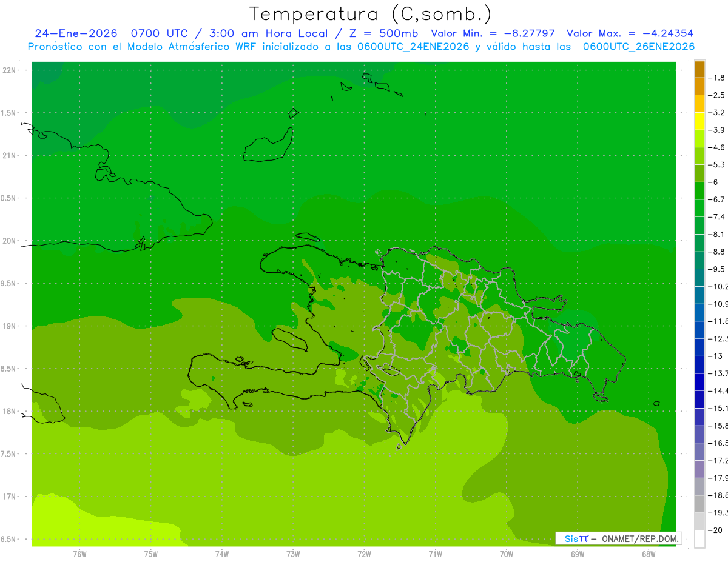Select the date text "24-Ene-2026"
This screenshot has width=728, height=562.
(x=76, y=34)
